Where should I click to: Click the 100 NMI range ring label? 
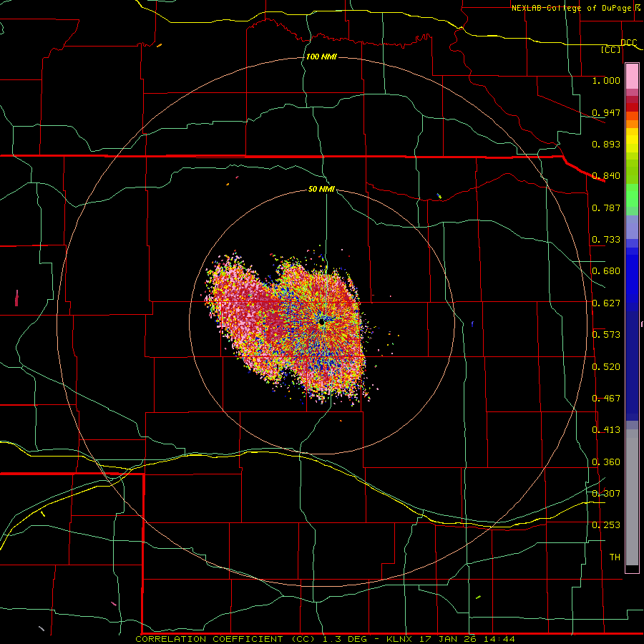coord(321,57)
